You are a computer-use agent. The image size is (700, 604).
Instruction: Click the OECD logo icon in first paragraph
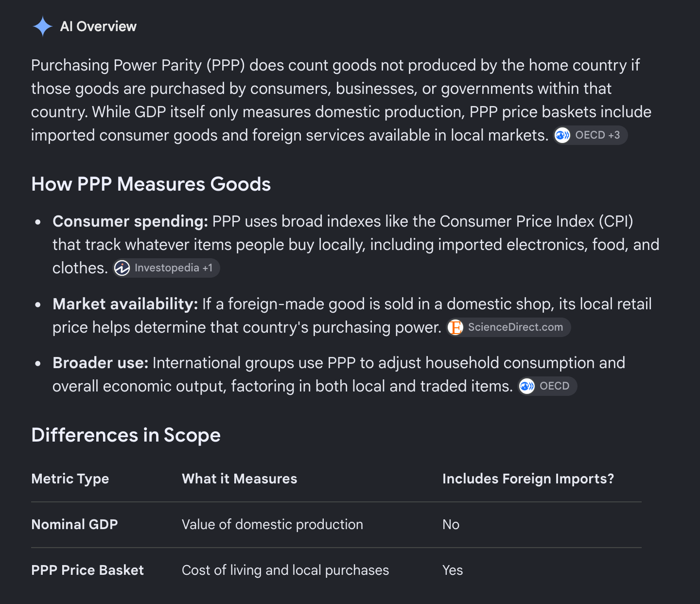click(x=562, y=135)
